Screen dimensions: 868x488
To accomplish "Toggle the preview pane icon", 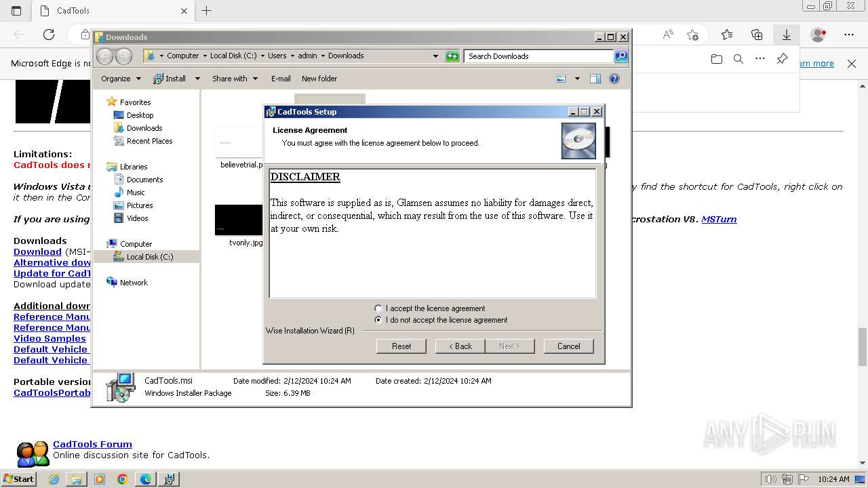I will [595, 79].
